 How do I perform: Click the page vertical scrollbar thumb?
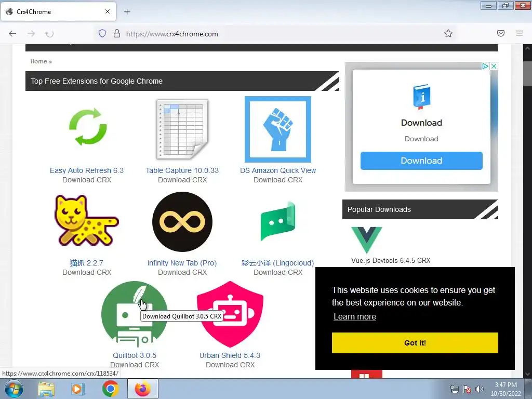(x=527, y=73)
